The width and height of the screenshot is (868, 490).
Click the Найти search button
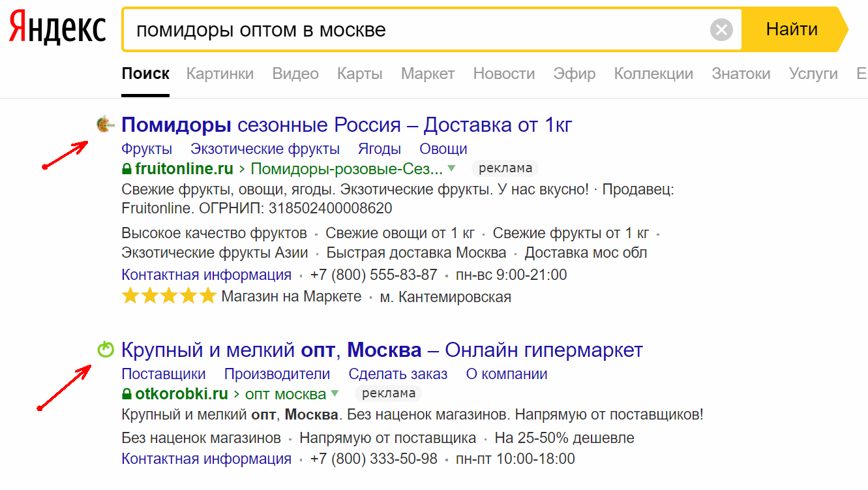pyautogui.click(x=792, y=29)
